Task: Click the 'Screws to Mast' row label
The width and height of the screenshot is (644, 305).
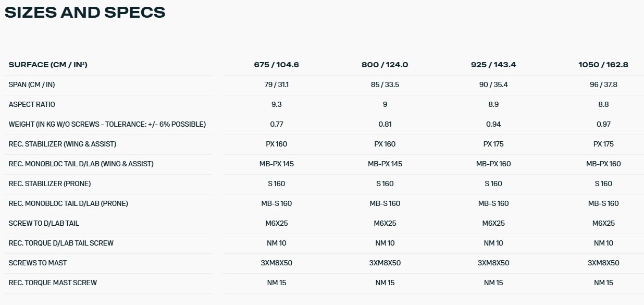Action: pyautogui.click(x=38, y=263)
